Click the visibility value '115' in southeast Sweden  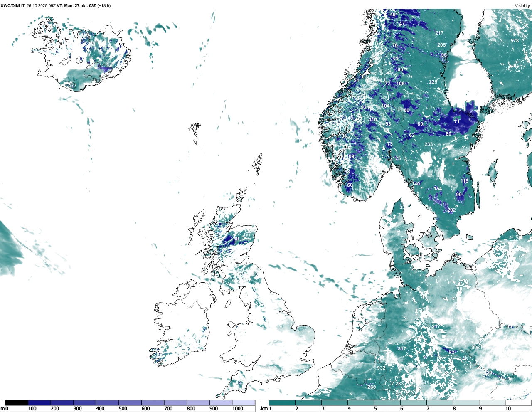pos(464,181)
